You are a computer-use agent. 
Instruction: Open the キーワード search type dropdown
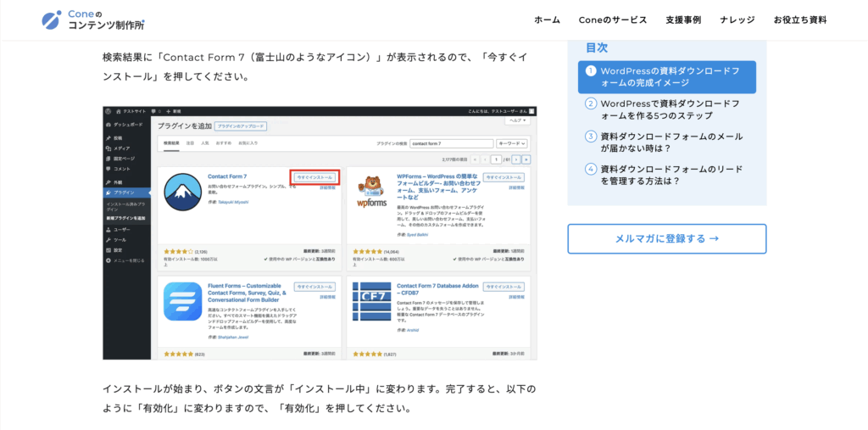coord(512,143)
